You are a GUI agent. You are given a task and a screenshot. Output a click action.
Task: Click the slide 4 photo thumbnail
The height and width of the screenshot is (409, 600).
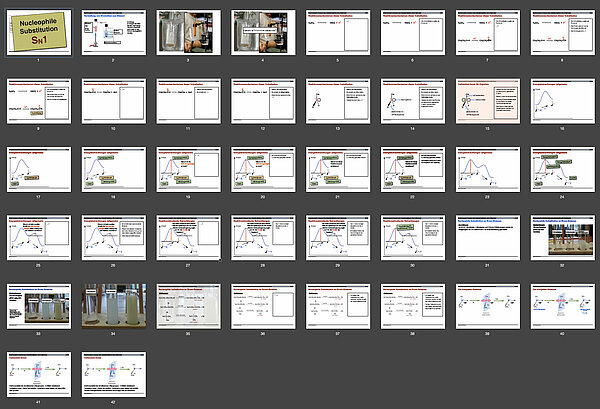click(x=262, y=32)
